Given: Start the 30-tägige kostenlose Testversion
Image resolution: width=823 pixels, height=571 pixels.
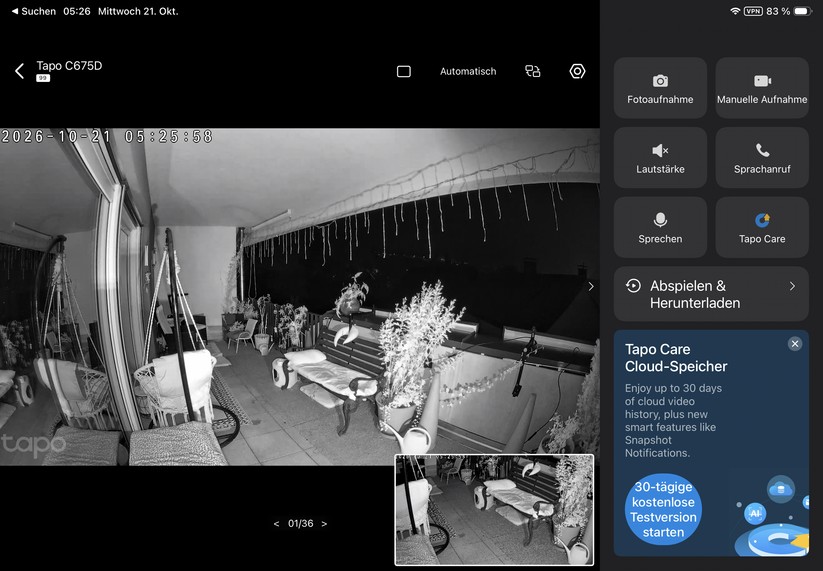Looking at the screenshot, I should (x=663, y=509).
